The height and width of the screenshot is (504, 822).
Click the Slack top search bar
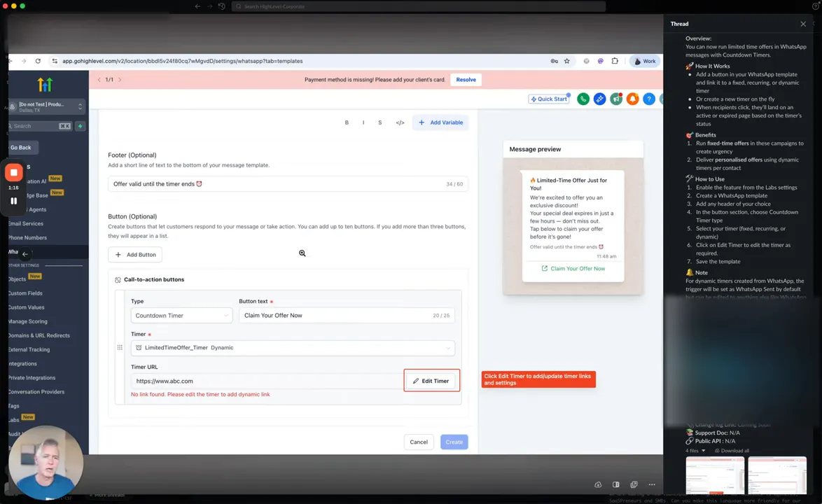tap(419, 6)
